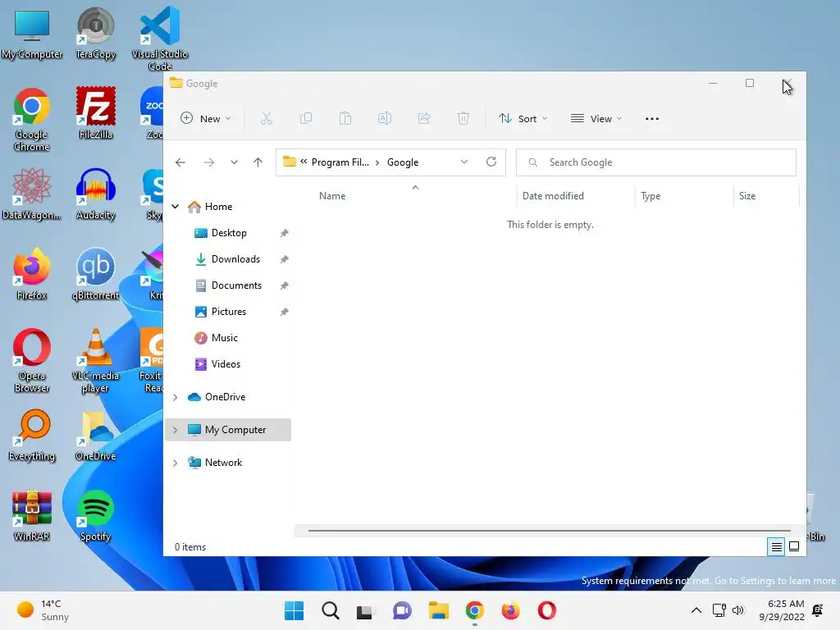The height and width of the screenshot is (630, 840).
Task: Open the New item dropdown
Action: click(206, 118)
